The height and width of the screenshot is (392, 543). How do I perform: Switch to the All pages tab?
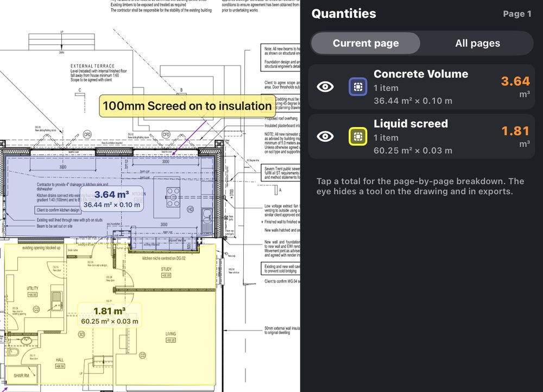coord(477,43)
